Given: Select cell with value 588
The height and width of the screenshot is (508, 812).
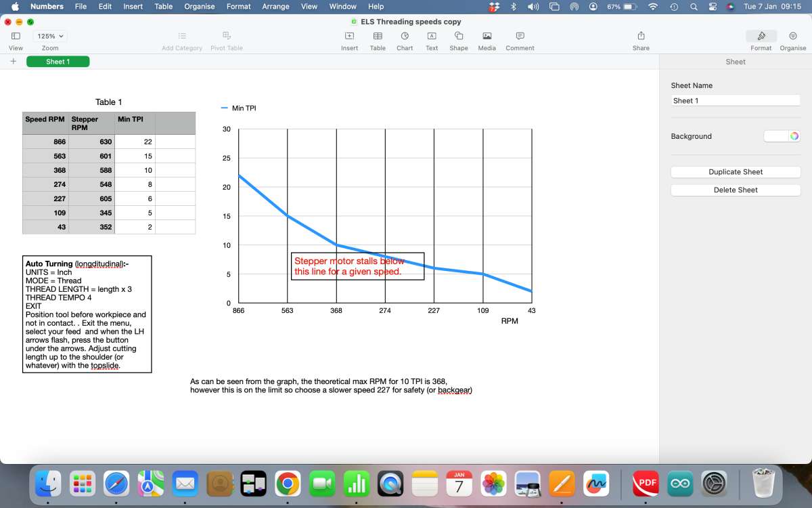Looking at the screenshot, I should click(91, 170).
